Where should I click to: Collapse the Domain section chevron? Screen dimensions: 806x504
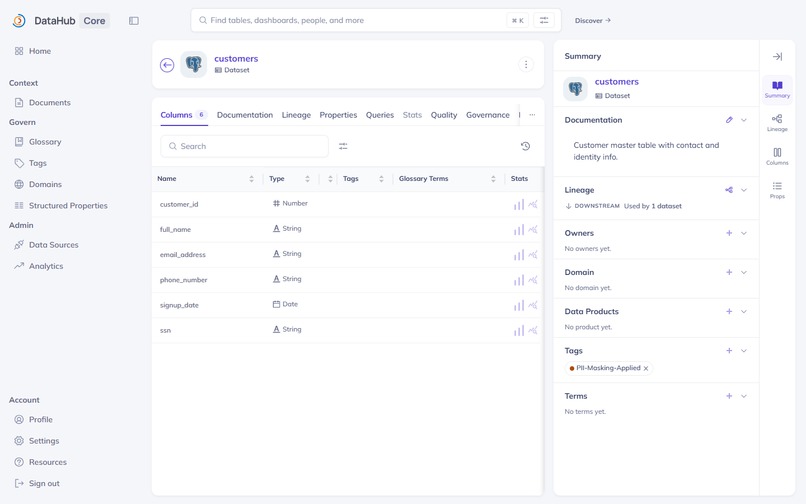click(x=744, y=272)
